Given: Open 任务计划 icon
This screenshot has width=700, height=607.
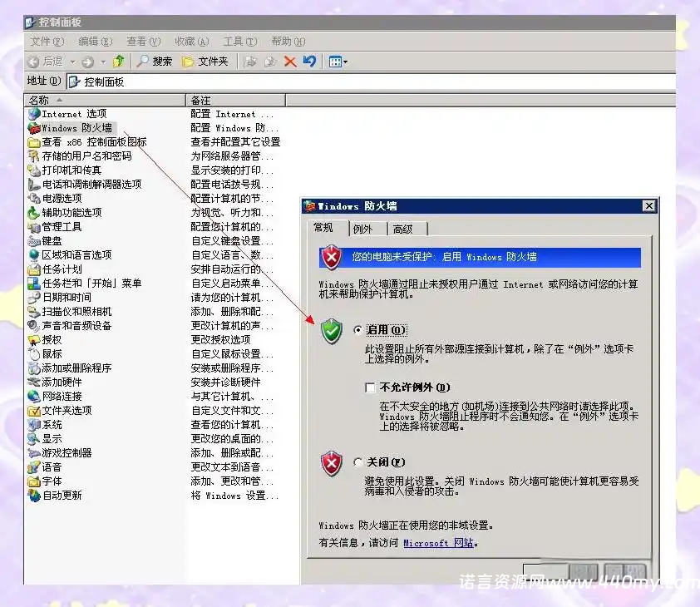Looking at the screenshot, I should point(34,269).
